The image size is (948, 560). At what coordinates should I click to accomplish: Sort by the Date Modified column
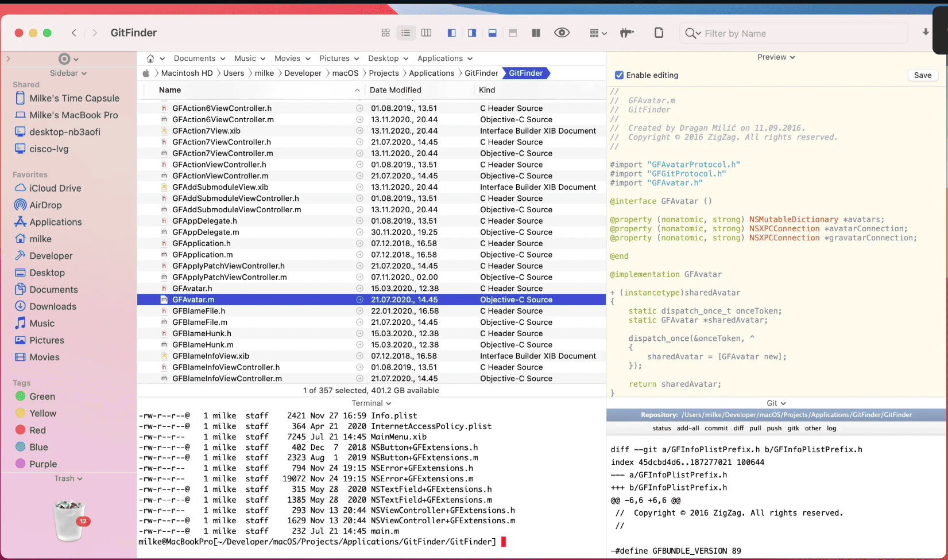click(396, 90)
